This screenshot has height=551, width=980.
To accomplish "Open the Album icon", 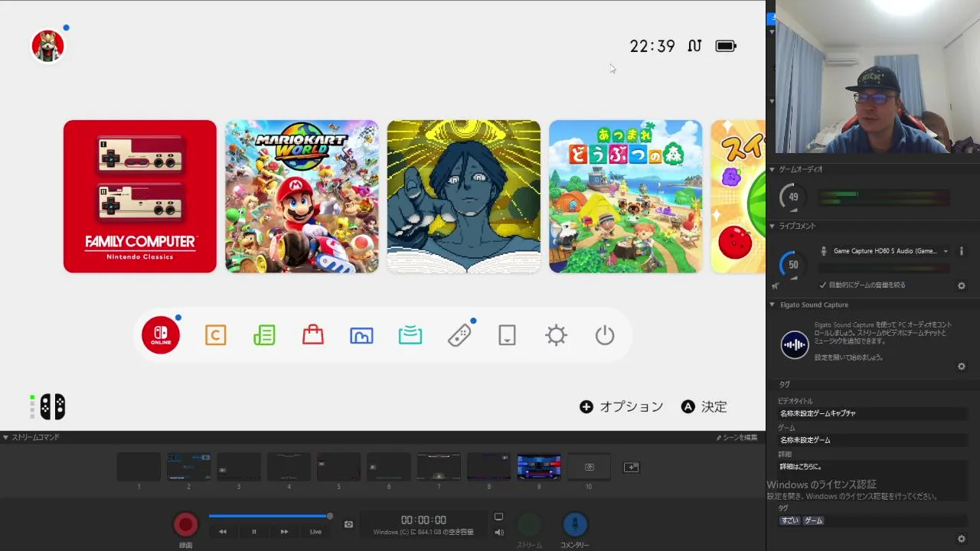I will pos(361,335).
